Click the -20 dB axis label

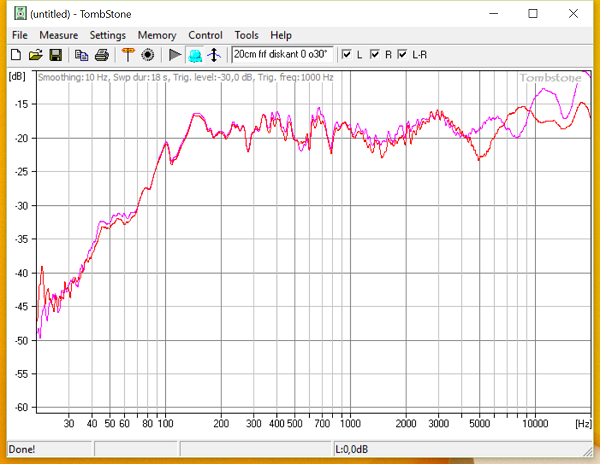(x=21, y=138)
